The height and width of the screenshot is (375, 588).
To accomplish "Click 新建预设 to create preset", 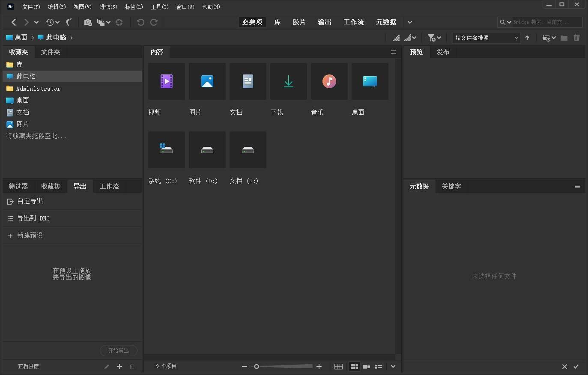I will [x=30, y=235].
